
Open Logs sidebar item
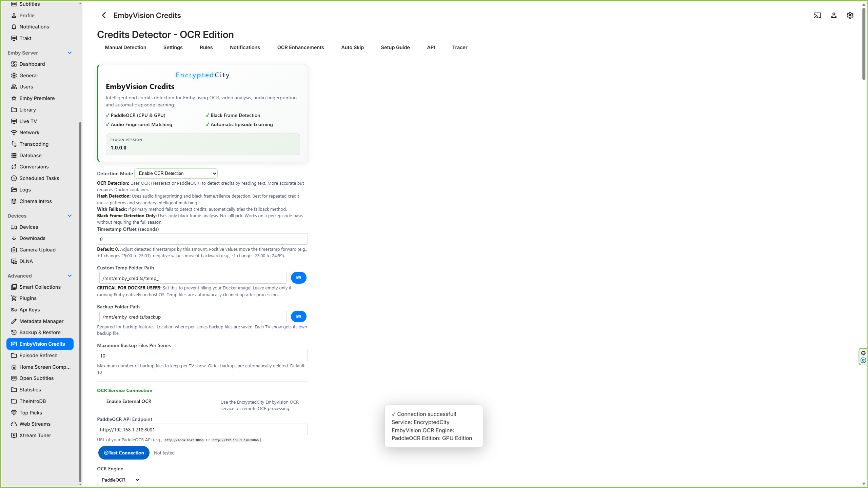[40, 190]
